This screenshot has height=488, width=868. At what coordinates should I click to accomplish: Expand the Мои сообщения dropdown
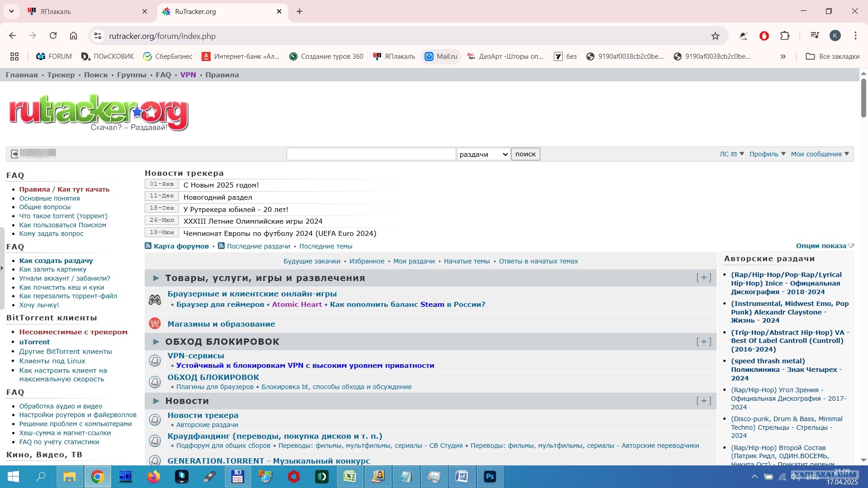pyautogui.click(x=820, y=154)
